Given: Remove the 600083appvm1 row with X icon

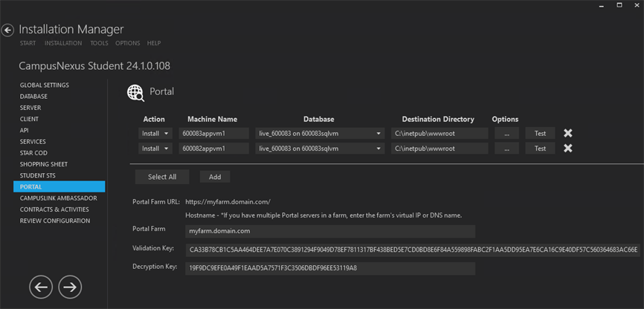Looking at the screenshot, I should (x=567, y=134).
